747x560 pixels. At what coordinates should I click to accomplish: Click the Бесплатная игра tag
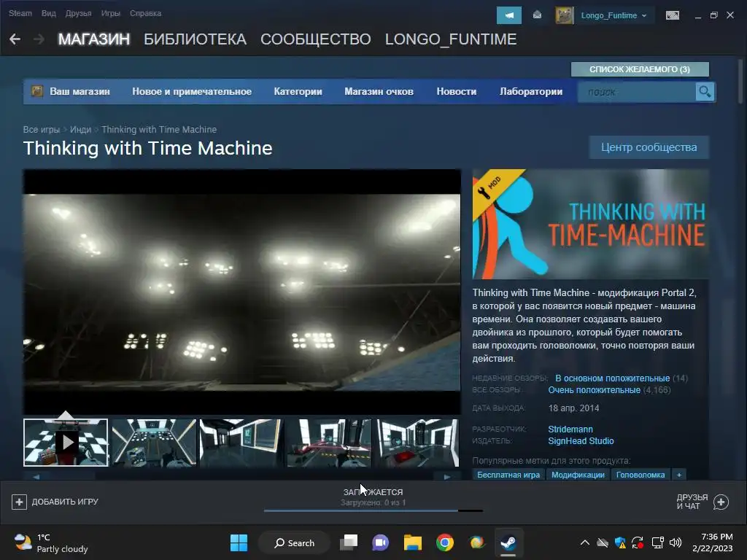pyautogui.click(x=508, y=475)
